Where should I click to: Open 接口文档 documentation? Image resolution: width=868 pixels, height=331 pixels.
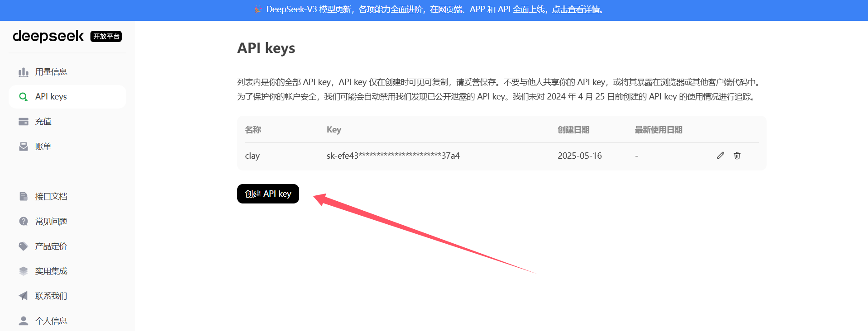[67, 196]
